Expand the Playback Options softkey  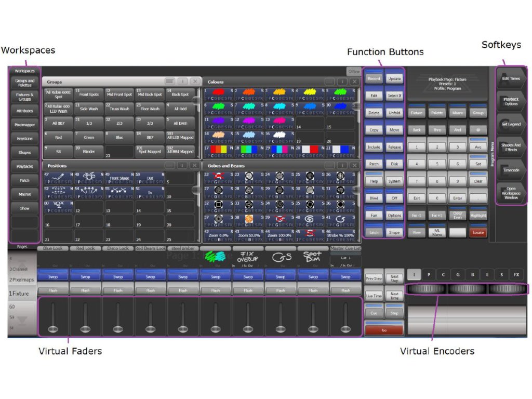pyautogui.click(x=510, y=101)
